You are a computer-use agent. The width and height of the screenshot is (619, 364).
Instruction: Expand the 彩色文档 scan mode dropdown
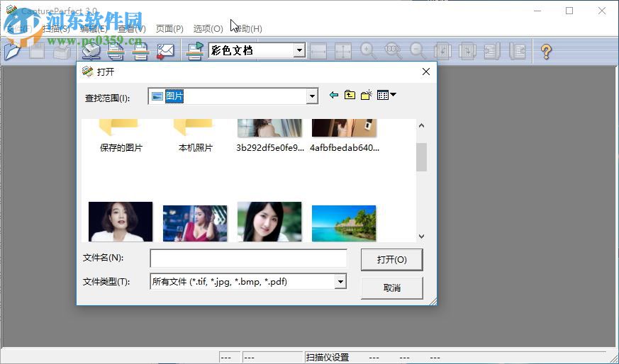[300, 50]
